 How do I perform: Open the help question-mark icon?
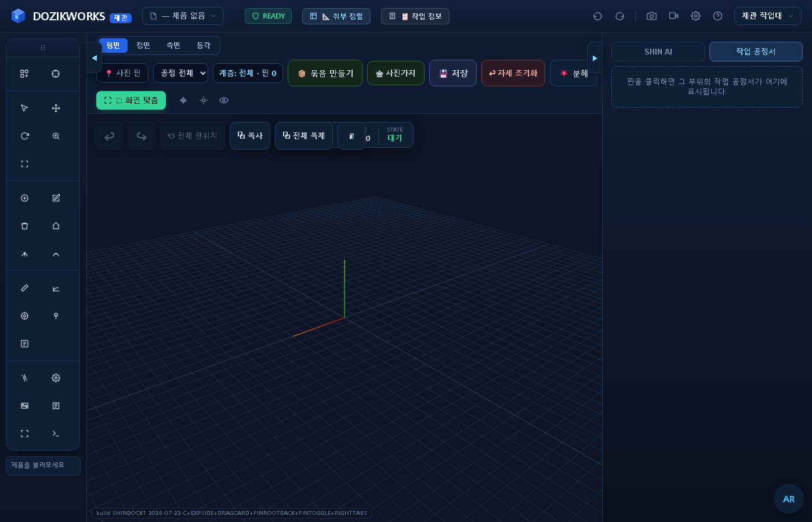click(x=717, y=16)
